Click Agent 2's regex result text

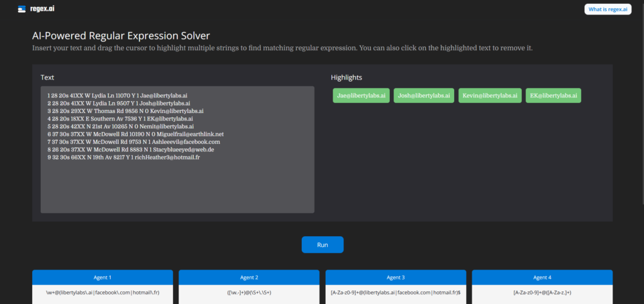tap(249, 293)
